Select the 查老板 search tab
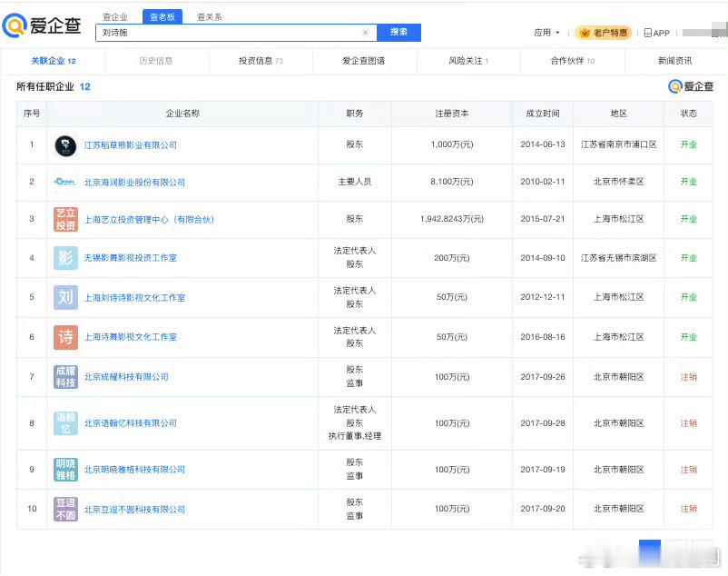Viewport: 728px width, 576px height. point(162,16)
